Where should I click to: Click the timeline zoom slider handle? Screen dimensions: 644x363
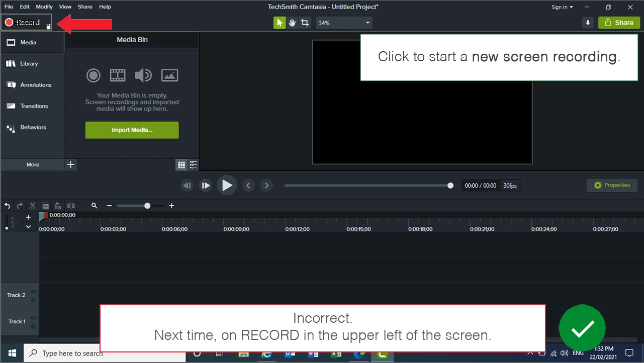[147, 206]
